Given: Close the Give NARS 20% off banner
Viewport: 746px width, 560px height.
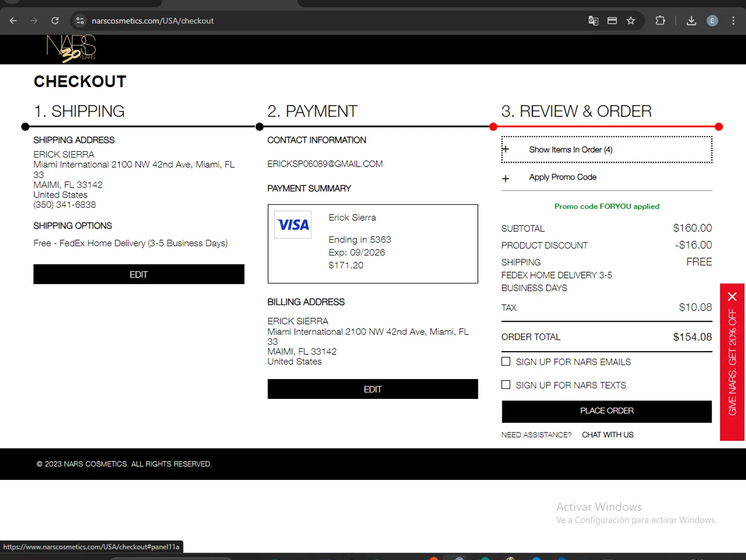Looking at the screenshot, I should click(x=732, y=296).
